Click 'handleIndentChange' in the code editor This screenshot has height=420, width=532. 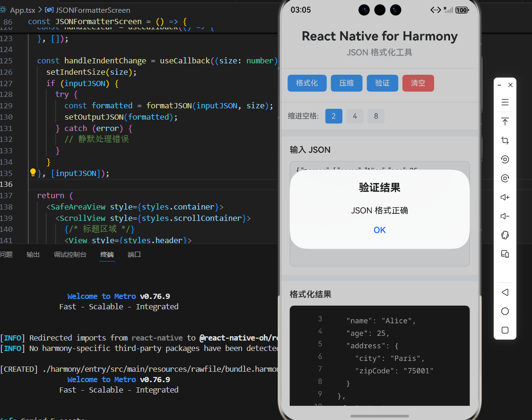point(105,61)
